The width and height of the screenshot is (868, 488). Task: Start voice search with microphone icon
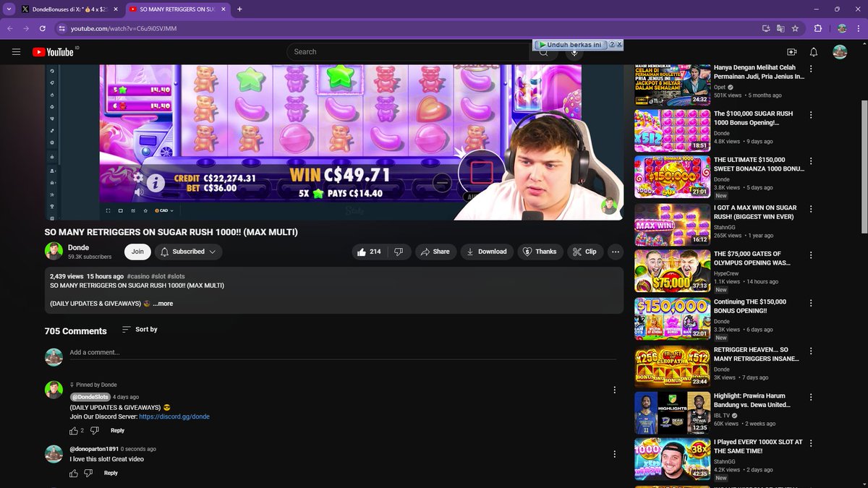tap(573, 52)
